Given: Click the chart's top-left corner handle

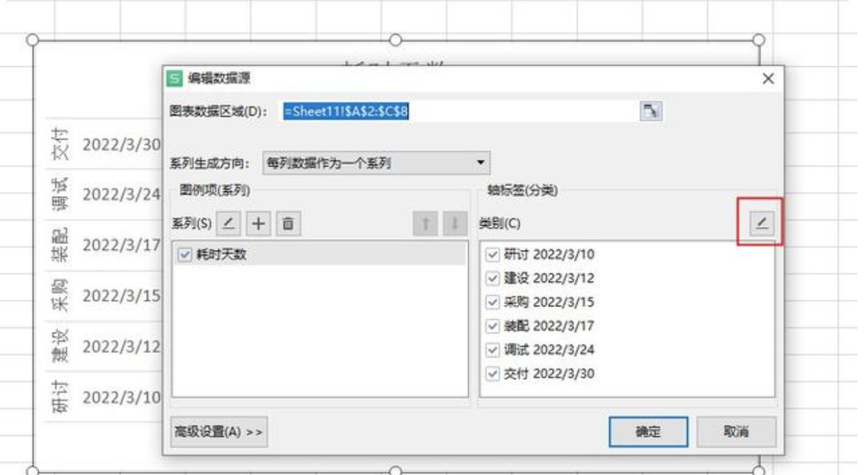Looking at the screenshot, I should (31, 40).
